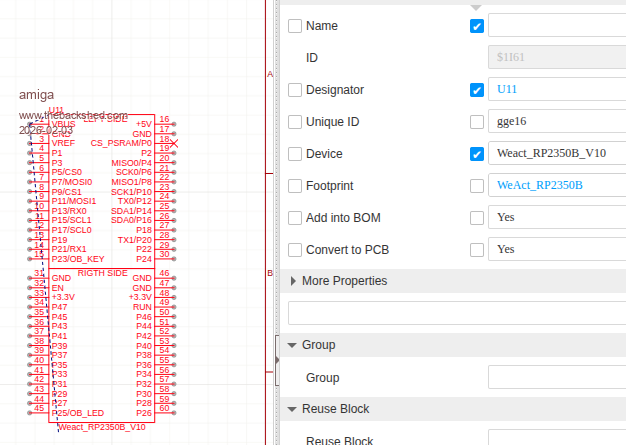Collapse the Reuse Block section
Image resolution: width=626 pixels, height=445 pixels.
(292, 409)
